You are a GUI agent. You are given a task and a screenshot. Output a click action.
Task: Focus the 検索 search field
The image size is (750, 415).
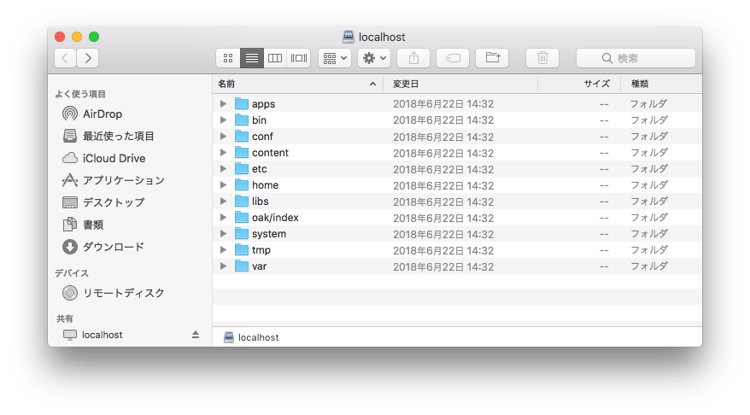point(636,58)
